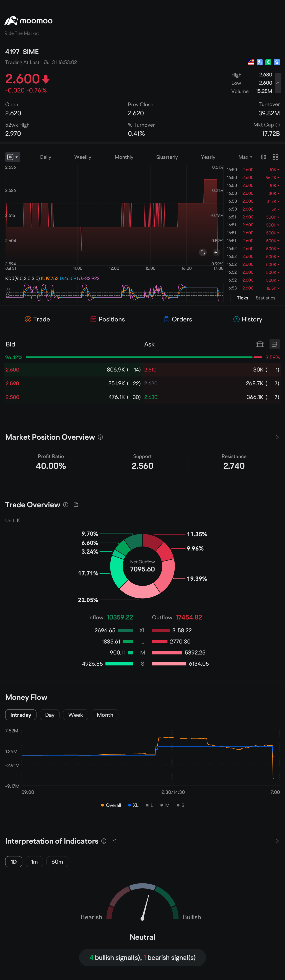The image size is (285, 980).
Task: Toggle M series legend
Action: [165, 805]
